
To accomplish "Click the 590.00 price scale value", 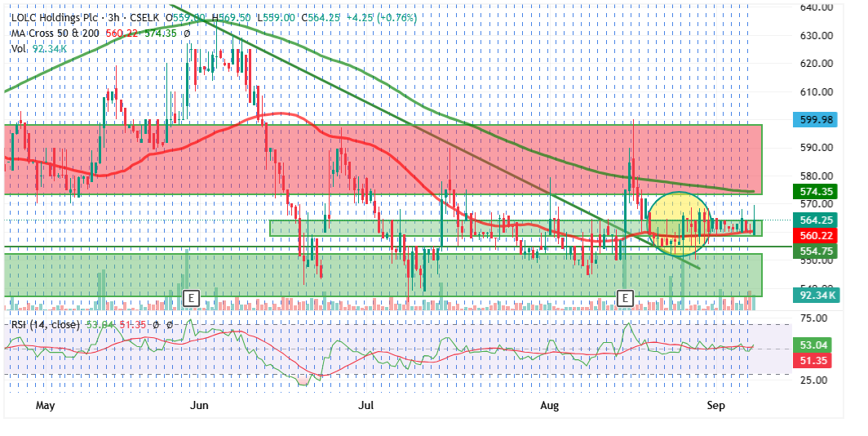I will 817,147.
